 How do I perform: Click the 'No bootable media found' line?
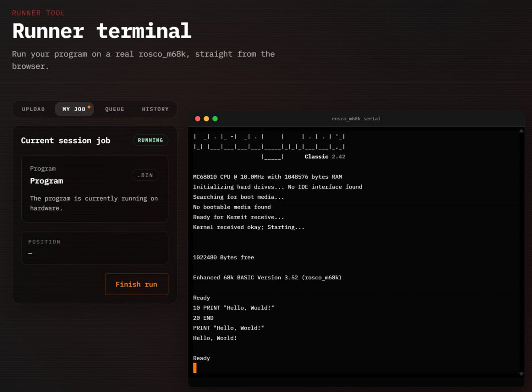click(x=232, y=207)
